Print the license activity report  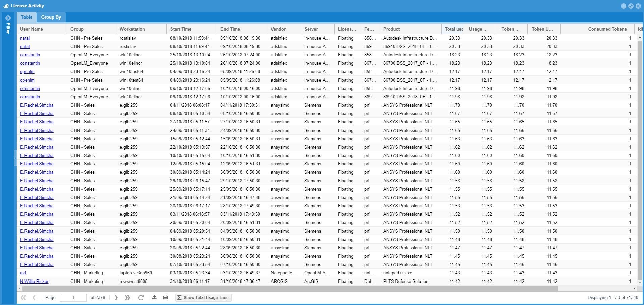click(x=165, y=298)
